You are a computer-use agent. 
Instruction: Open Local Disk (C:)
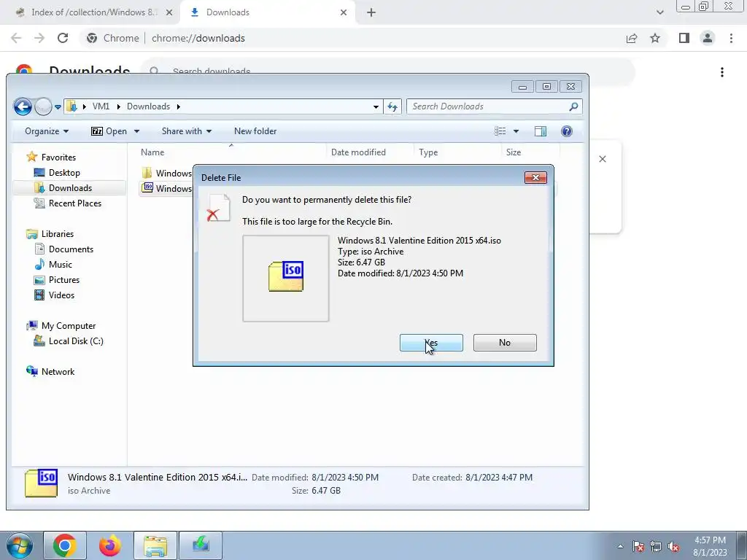[x=76, y=341]
